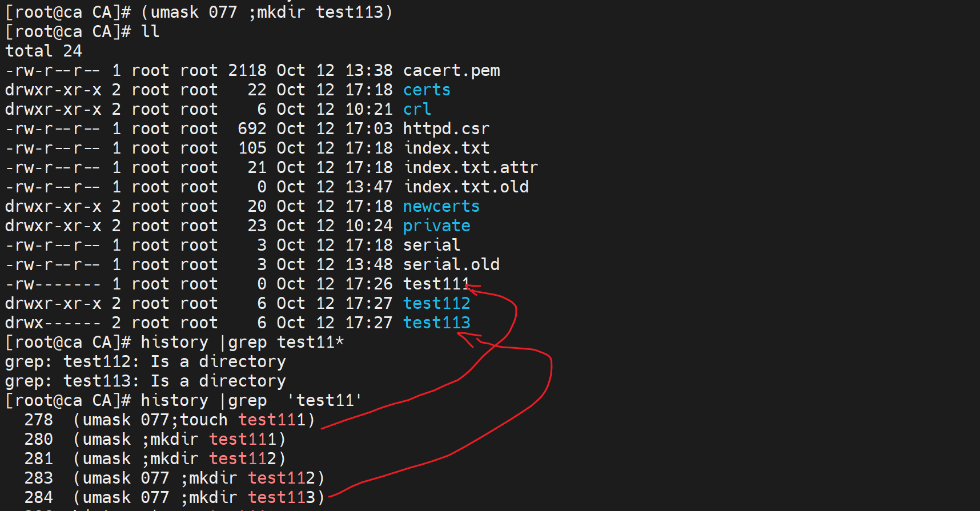The image size is (980, 511).
Task: Click the 'total 24' output line
Action: (43, 51)
